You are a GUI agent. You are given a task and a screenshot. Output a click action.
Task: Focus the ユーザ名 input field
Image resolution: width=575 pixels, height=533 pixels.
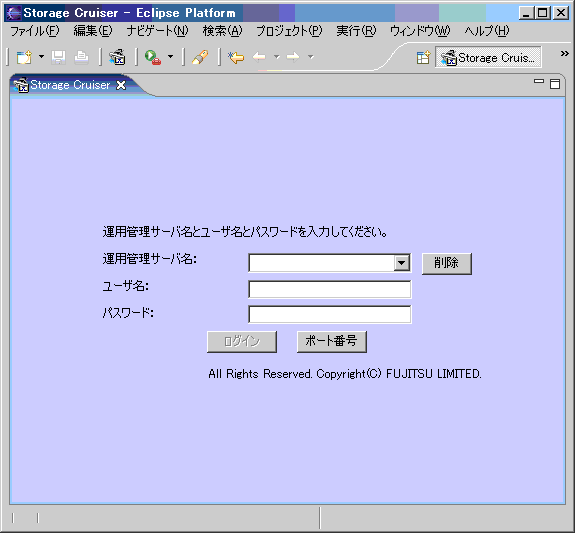(x=330, y=289)
